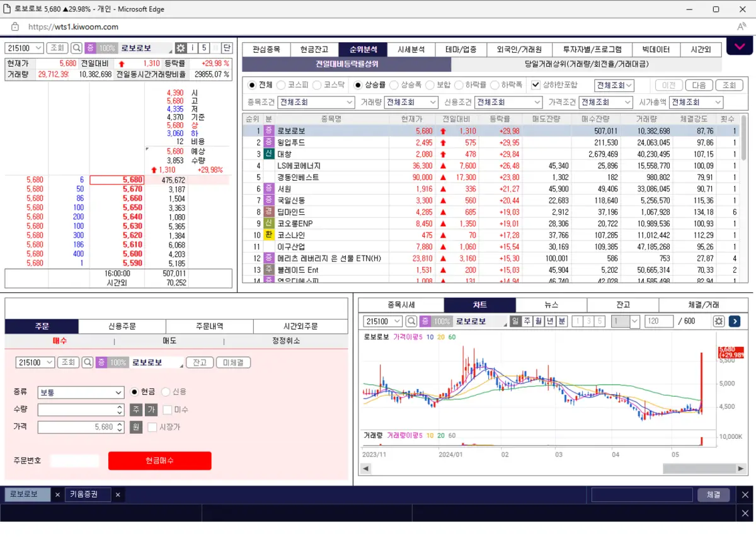Click 조회 button in ranking filter row
This screenshot has width=756, height=539.
[729, 85]
